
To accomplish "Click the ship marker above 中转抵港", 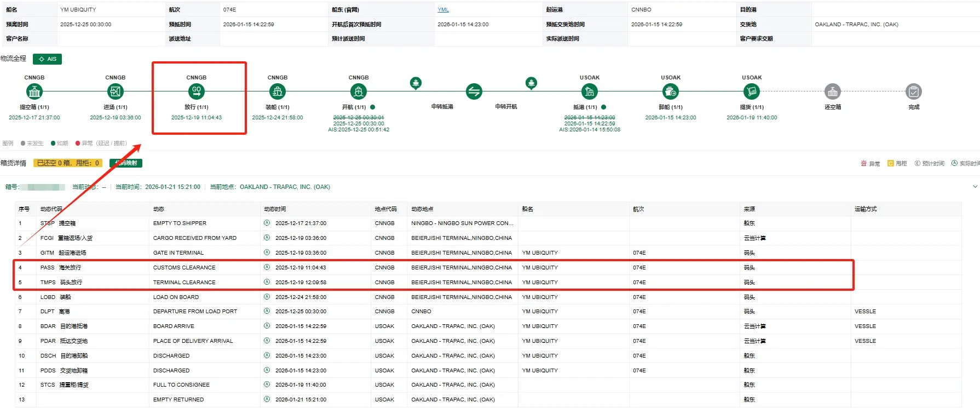I will [416, 83].
